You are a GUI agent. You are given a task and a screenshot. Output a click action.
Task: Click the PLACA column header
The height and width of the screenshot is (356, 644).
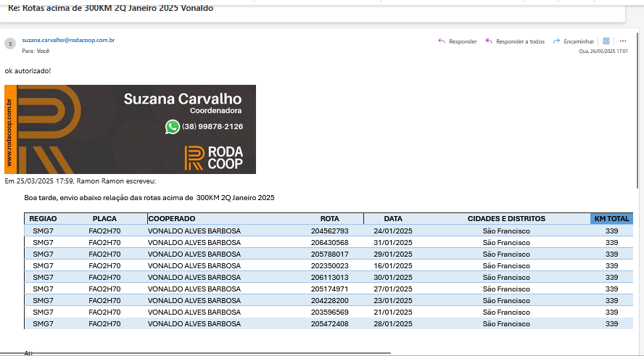[x=104, y=219]
